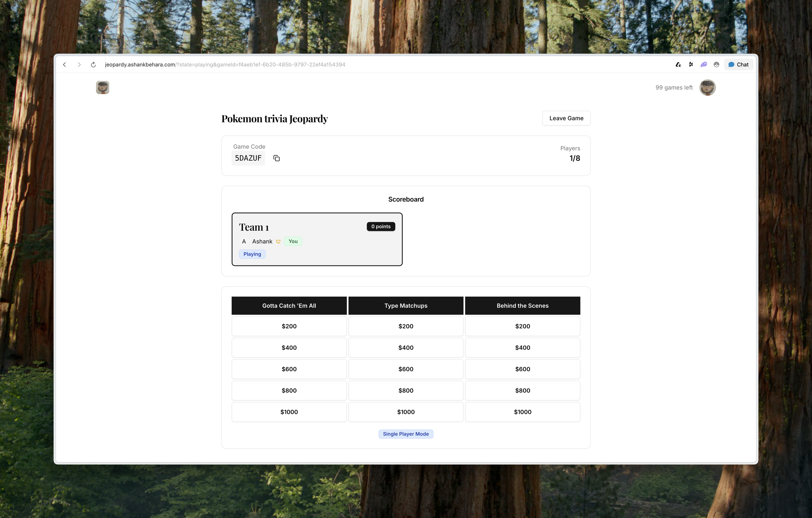Image resolution: width=812 pixels, height=518 pixels.
Task: Choose Type Matchups for $800
Action: pyautogui.click(x=406, y=390)
